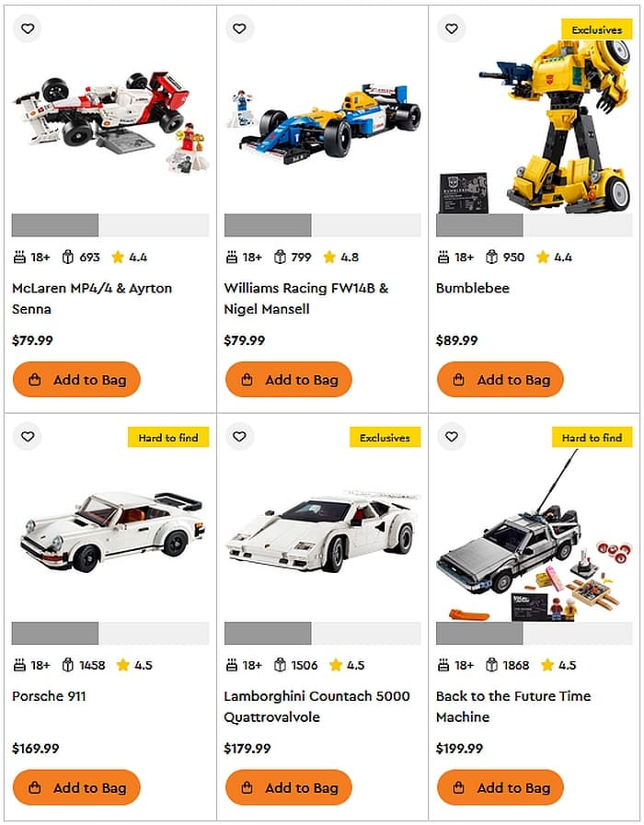Toggle wishlist heart on Bumblebee set
644x825 pixels.
click(x=452, y=29)
